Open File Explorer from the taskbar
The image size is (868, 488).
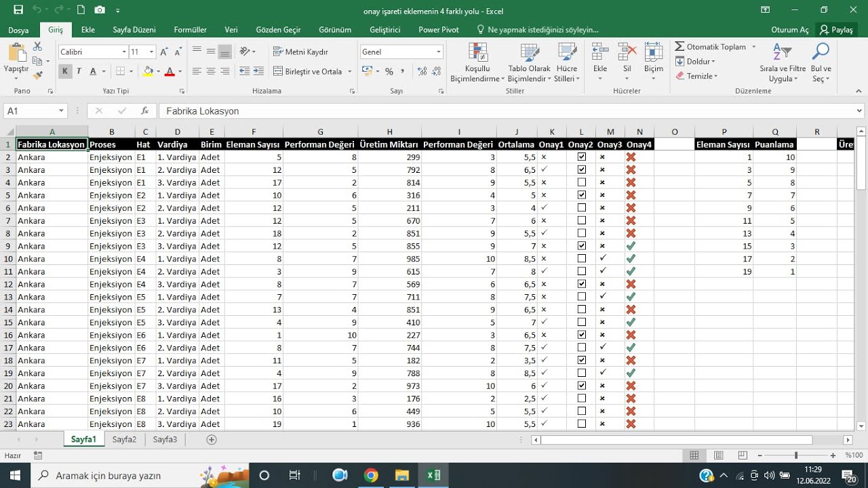pyautogui.click(x=402, y=475)
